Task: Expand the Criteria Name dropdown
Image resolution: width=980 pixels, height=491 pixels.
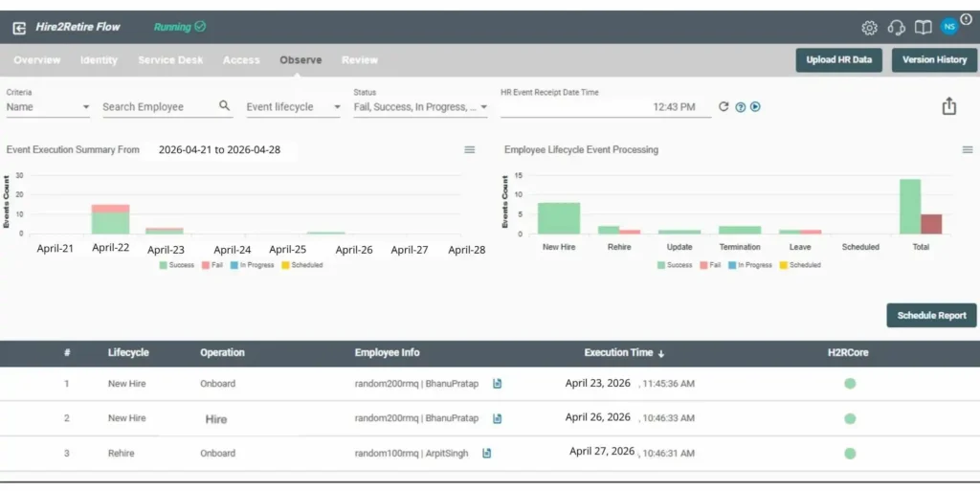Action: coord(48,107)
